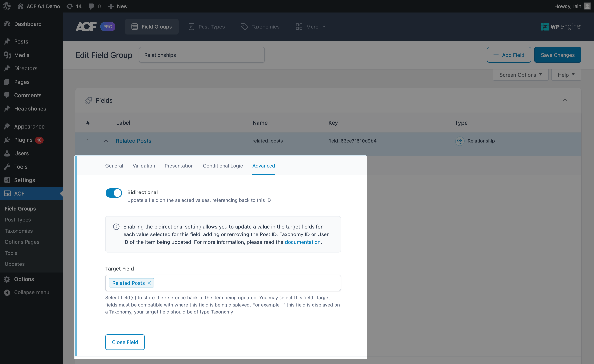Screen dimensions: 594x364
Task: Switch to the Conditional Logic tab
Action: click(222, 166)
